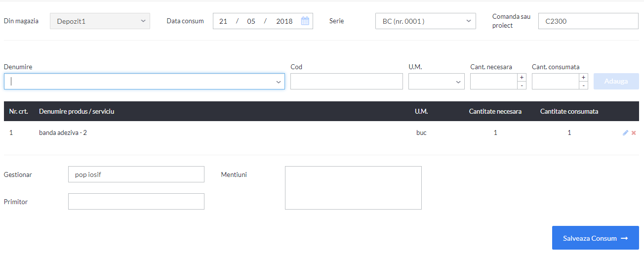Screen dimensions: 644x260
Task: Open the Din magazia Depozit1 dropdown
Action: coord(100,21)
